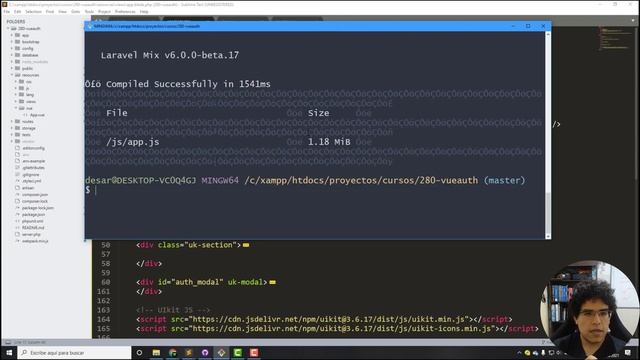This screenshot has width=640, height=360.
Task: Open the .env.example file
Action: [x=34, y=161]
